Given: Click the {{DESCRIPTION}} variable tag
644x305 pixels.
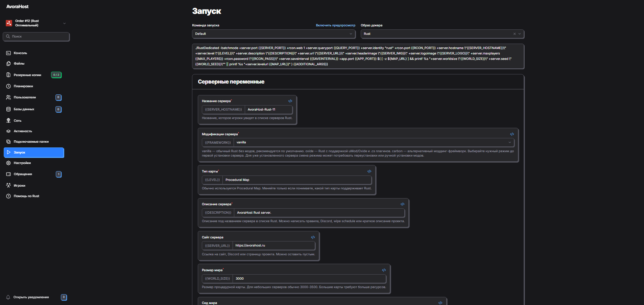Looking at the screenshot, I should (x=218, y=213).
